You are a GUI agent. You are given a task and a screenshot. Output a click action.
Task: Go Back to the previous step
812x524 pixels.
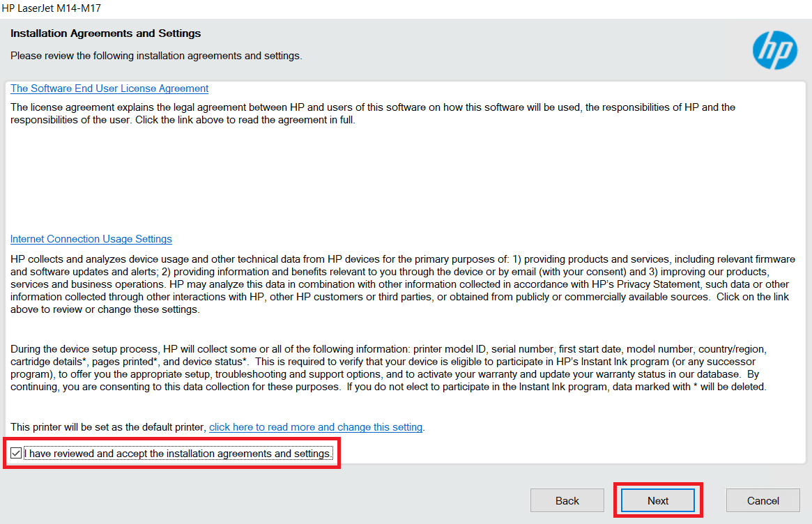pyautogui.click(x=567, y=501)
